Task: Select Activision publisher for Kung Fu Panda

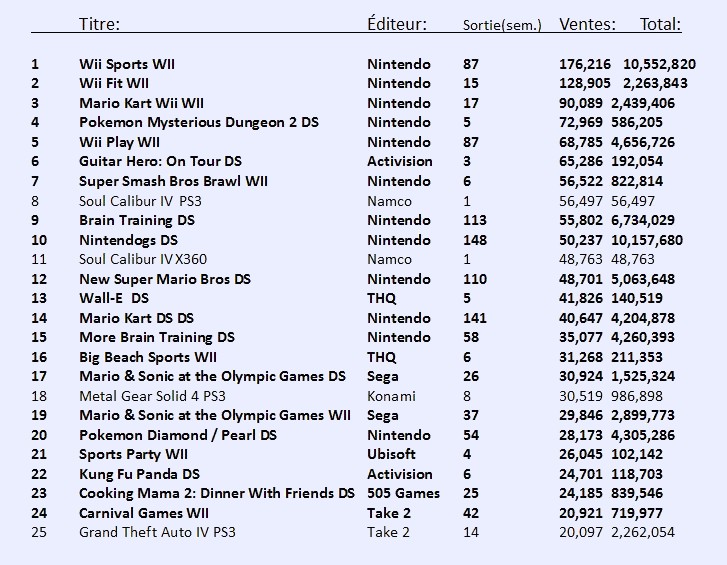Action: (x=400, y=474)
